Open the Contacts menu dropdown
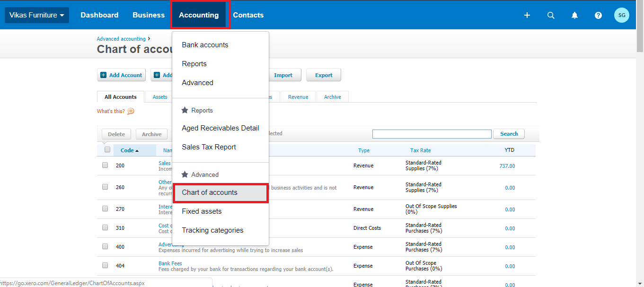This screenshot has width=644, height=287. pyautogui.click(x=248, y=15)
